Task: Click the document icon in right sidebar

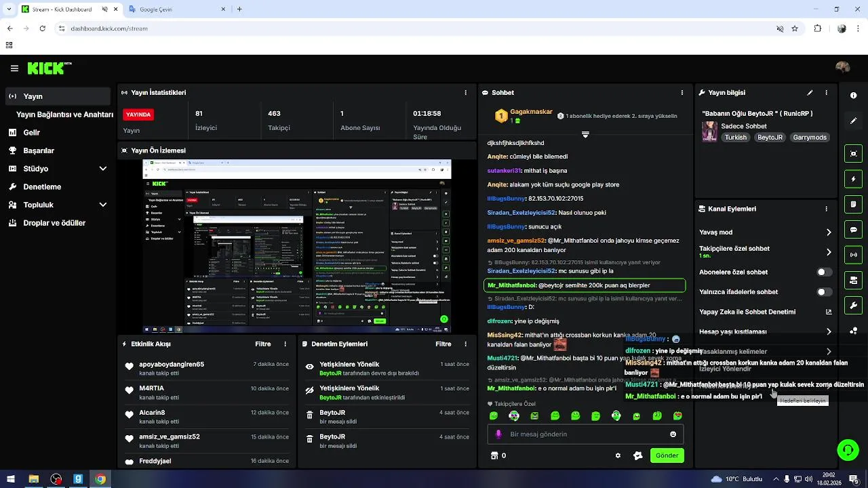Action: [853, 204]
